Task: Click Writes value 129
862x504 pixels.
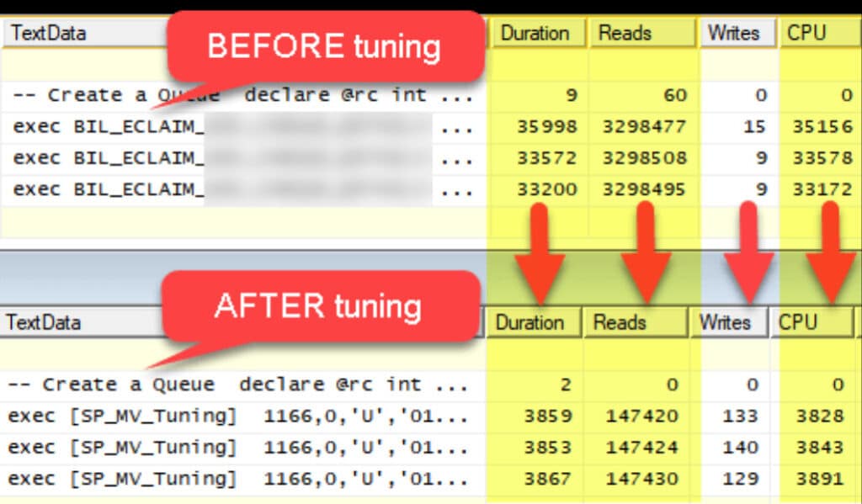Action: click(740, 479)
